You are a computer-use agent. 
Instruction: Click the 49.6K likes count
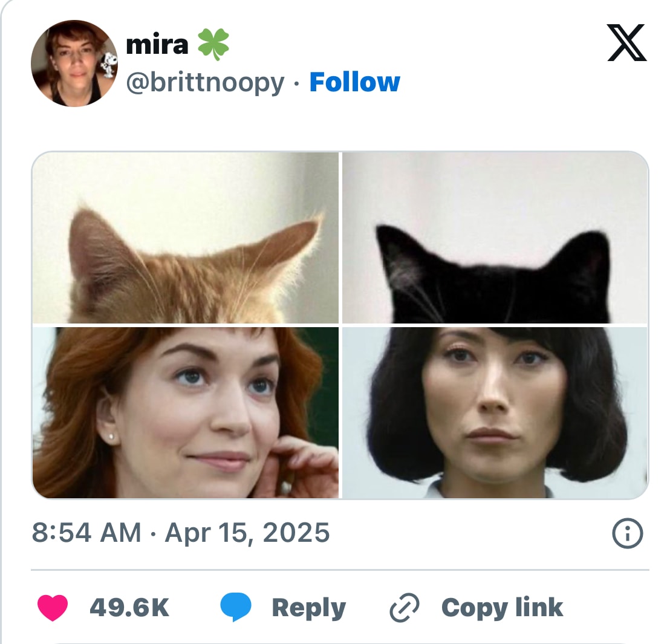[x=129, y=608]
